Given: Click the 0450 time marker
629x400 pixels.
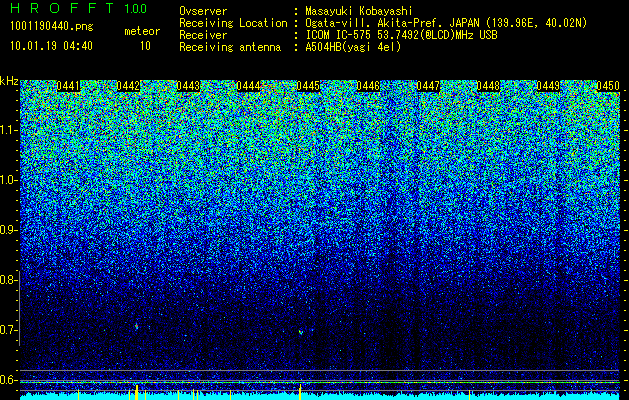Looking at the screenshot, I should coord(608,86).
